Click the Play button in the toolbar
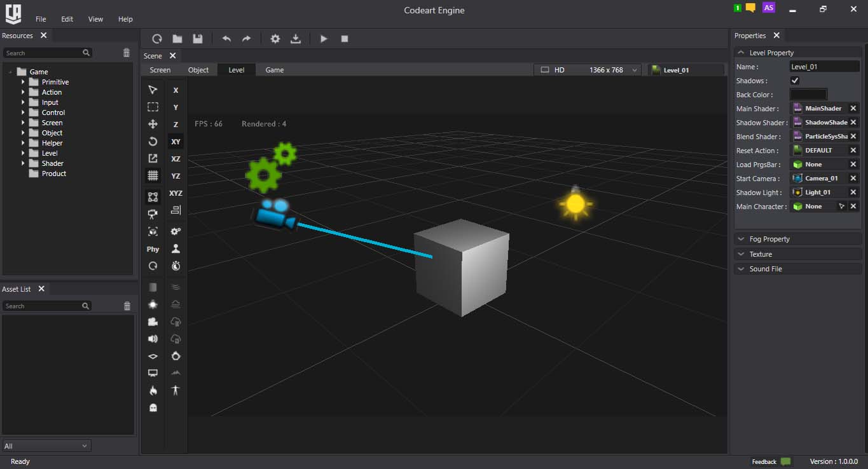The image size is (868, 469). [x=324, y=39]
